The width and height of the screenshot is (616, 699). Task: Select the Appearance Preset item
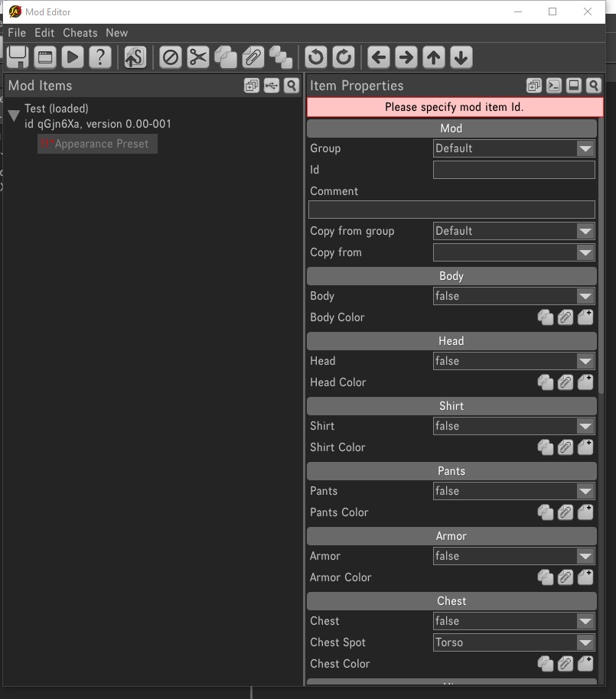(101, 144)
